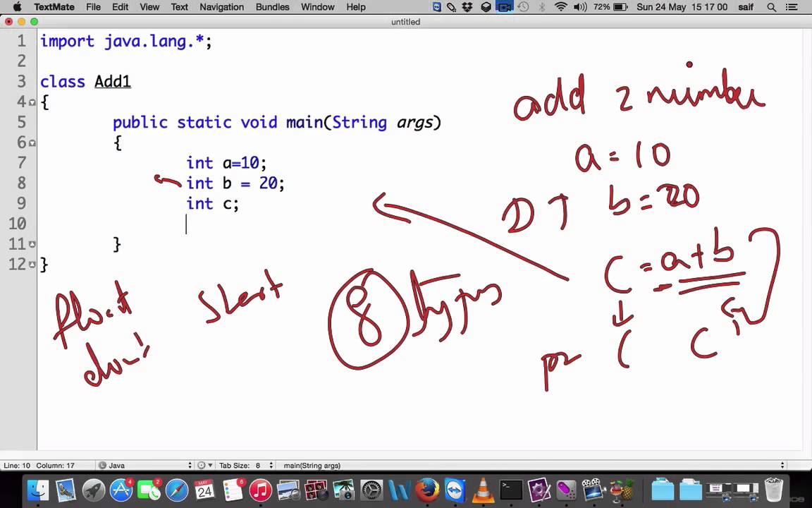The width and height of the screenshot is (812, 508).
Task: Open the Window menu
Action: (x=317, y=7)
